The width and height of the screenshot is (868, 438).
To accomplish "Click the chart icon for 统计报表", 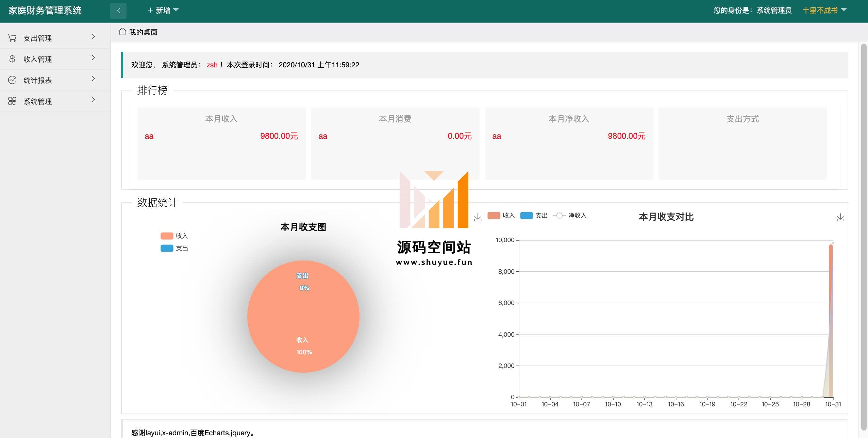I will pyautogui.click(x=12, y=80).
